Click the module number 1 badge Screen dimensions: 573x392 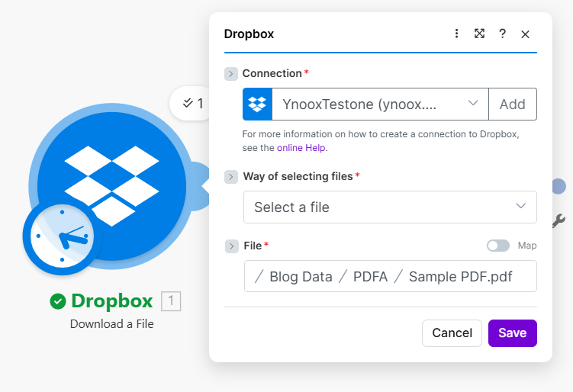pyautogui.click(x=171, y=301)
